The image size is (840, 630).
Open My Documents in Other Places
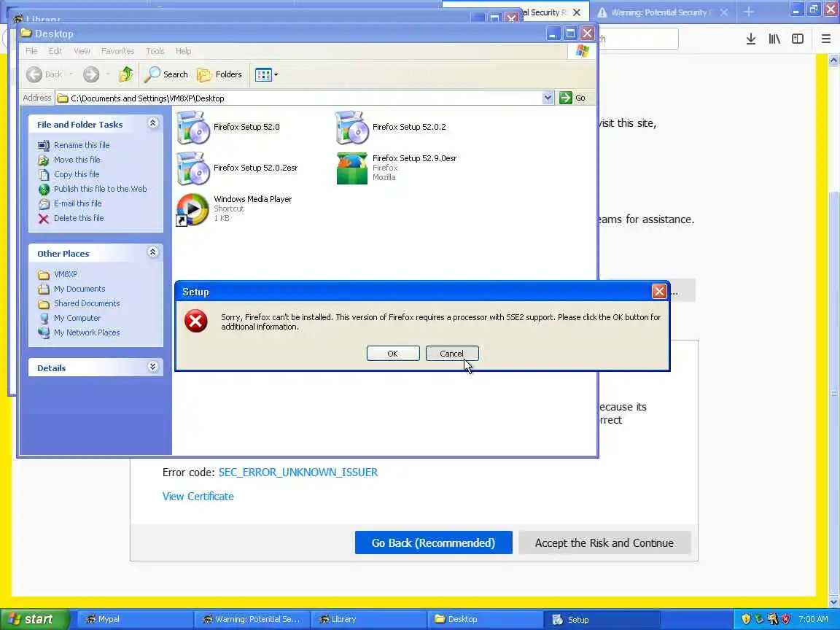(79, 289)
